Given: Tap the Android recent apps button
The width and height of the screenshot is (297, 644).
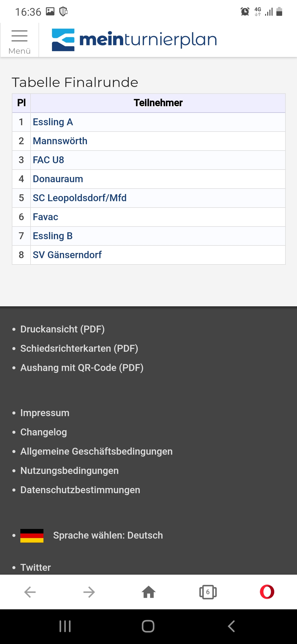Looking at the screenshot, I should (x=65, y=626).
